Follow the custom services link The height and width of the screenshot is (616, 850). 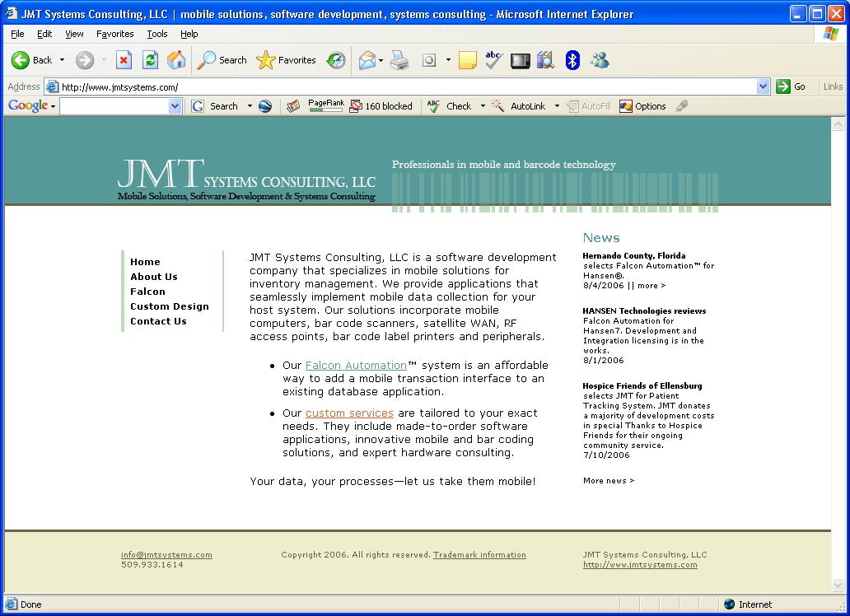coord(349,413)
